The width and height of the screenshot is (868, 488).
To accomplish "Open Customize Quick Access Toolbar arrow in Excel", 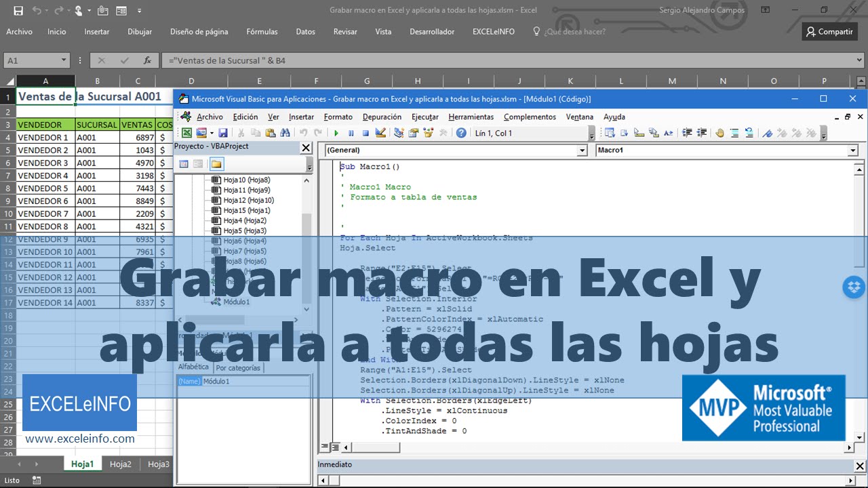I will click(139, 10).
